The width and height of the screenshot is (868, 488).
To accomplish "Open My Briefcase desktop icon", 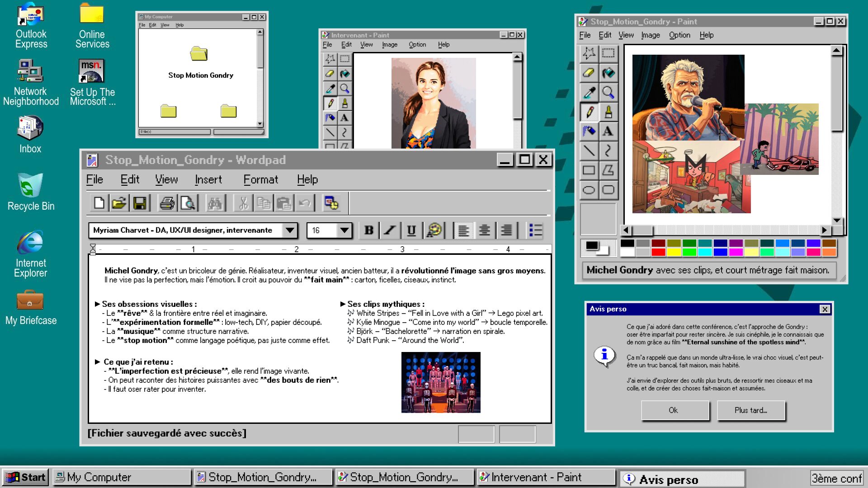I will pos(31,308).
